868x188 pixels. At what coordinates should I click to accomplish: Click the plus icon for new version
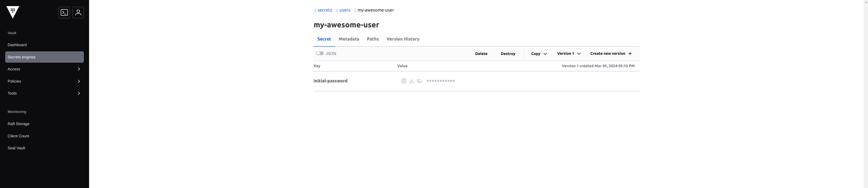(x=630, y=54)
